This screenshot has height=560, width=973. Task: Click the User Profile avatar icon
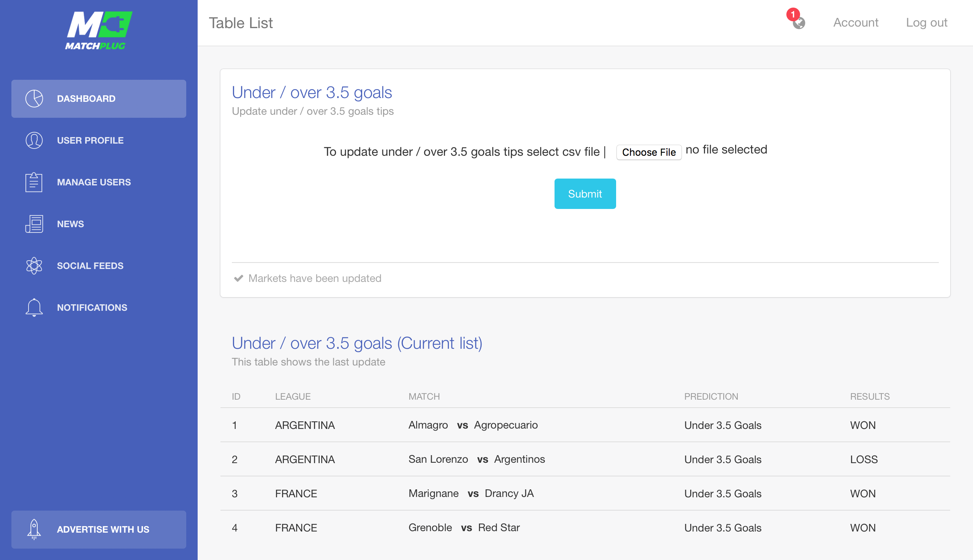[x=34, y=141]
